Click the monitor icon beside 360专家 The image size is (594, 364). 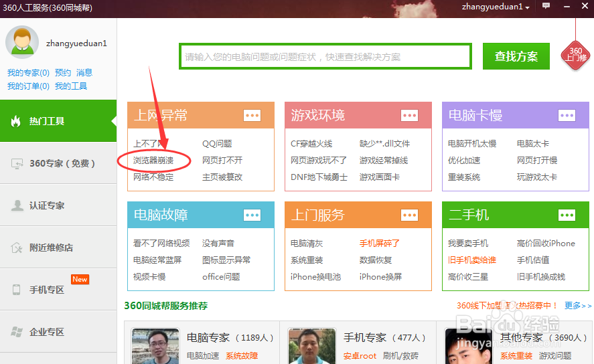point(17,163)
